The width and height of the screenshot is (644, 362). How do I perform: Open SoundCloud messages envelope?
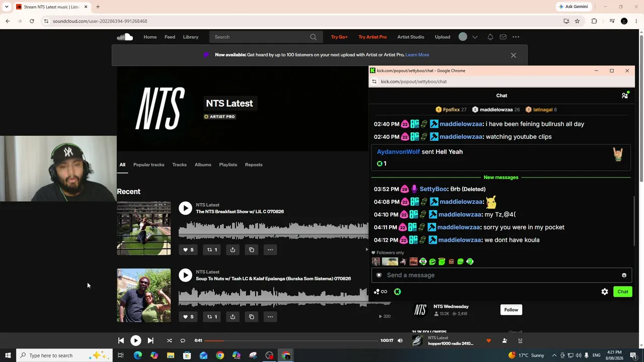tap(503, 37)
